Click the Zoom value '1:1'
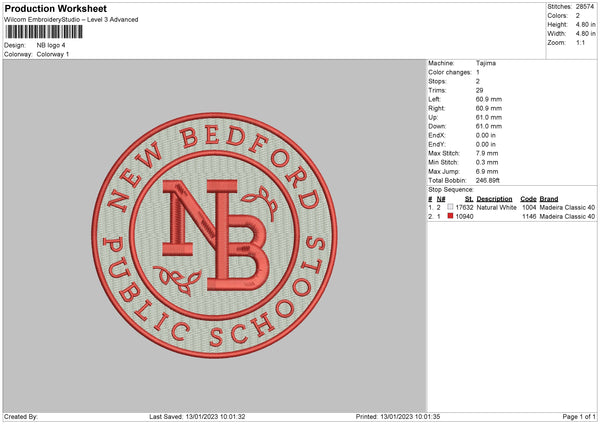600x424 pixels. [580, 42]
